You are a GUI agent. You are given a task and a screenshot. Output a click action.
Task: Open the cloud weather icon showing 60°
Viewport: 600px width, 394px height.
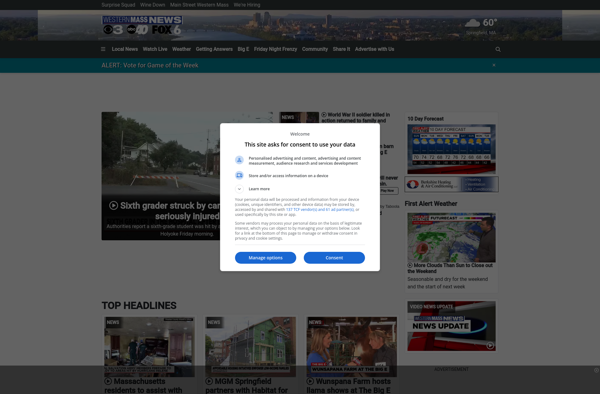(472, 23)
